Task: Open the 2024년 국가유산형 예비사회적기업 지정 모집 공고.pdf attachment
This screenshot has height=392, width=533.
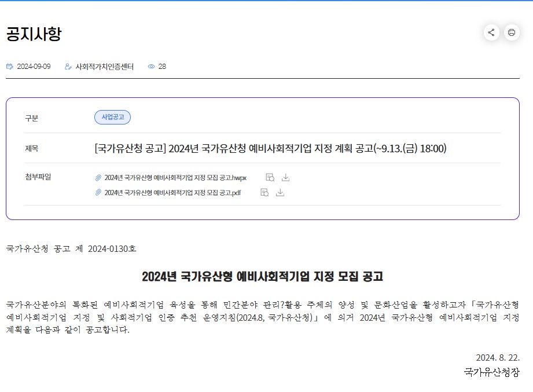Action: [172, 192]
